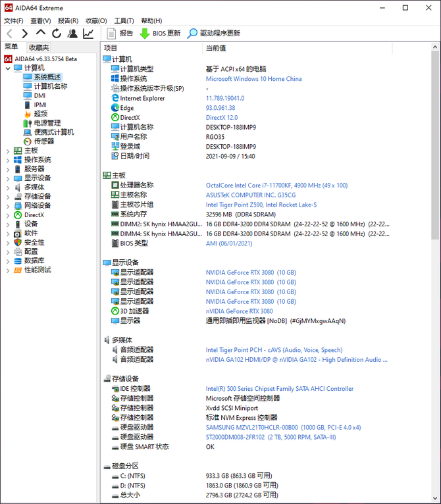The image size is (441, 504).
Task: Select the 超频 flame icon item
Action: [x=40, y=114]
